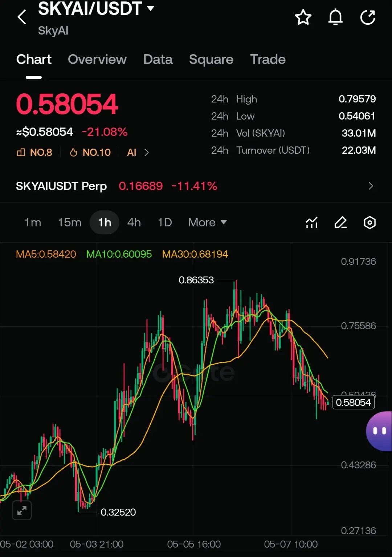Tap the 05-05 16:00 time axis label
This screenshot has width=392, height=557.
(x=194, y=544)
